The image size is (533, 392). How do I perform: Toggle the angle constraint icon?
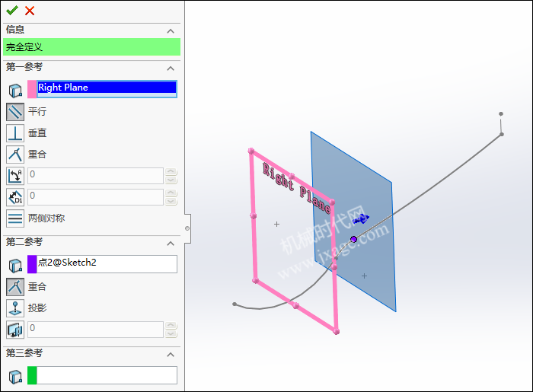[x=15, y=176]
